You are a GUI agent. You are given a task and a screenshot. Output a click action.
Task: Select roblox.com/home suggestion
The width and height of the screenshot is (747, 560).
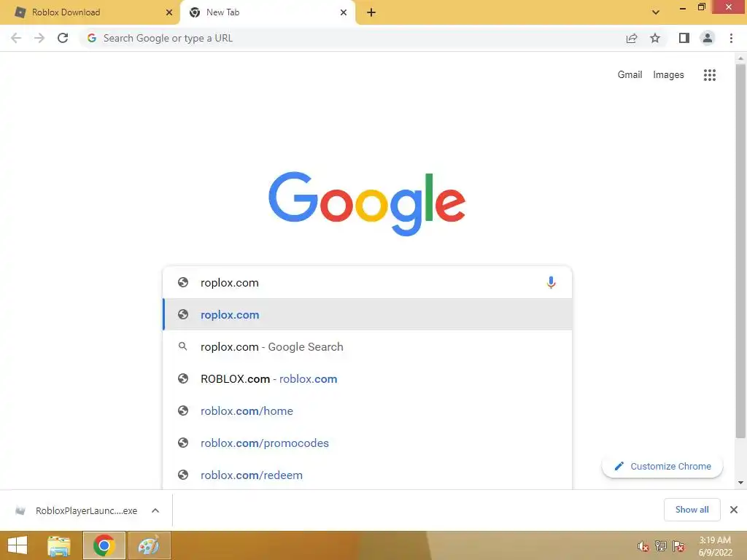pyautogui.click(x=368, y=411)
